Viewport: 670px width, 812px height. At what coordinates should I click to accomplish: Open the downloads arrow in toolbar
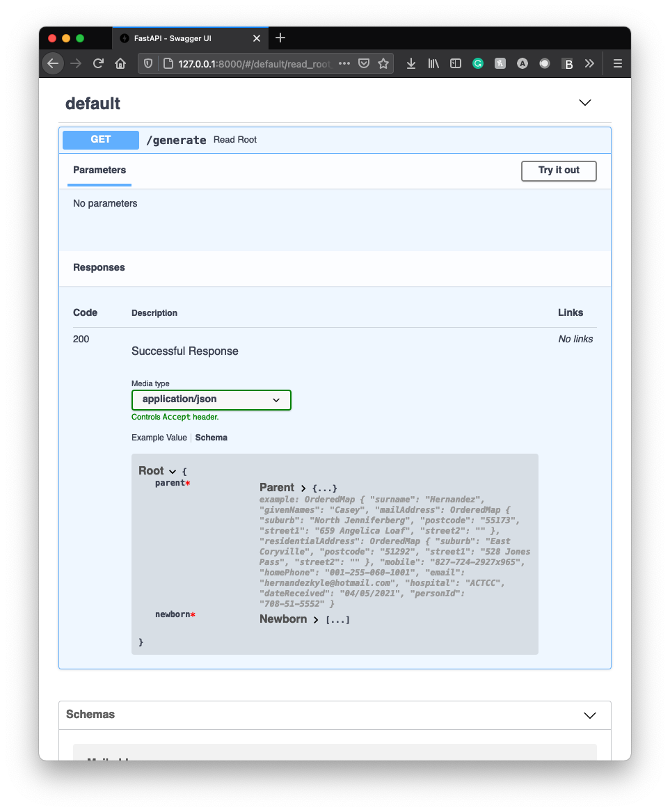tap(411, 64)
